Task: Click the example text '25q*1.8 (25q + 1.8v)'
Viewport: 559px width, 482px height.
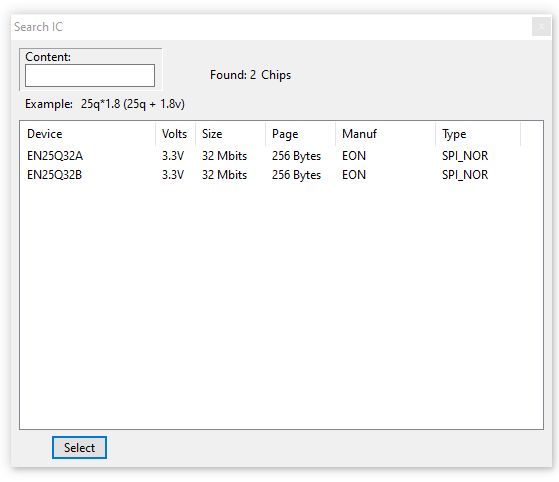Action: coord(133,104)
